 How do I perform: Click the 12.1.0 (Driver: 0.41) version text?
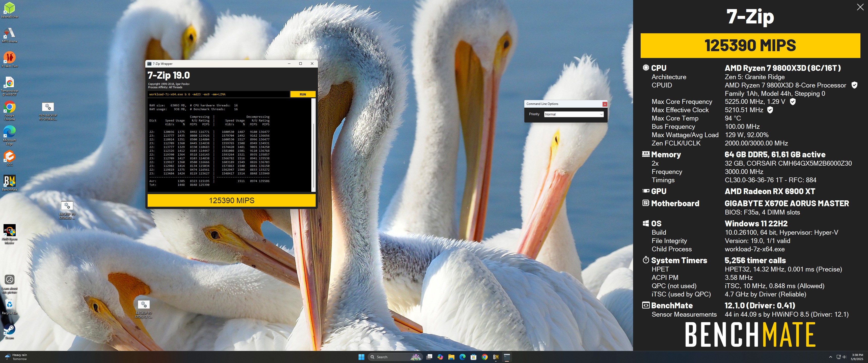(760, 306)
